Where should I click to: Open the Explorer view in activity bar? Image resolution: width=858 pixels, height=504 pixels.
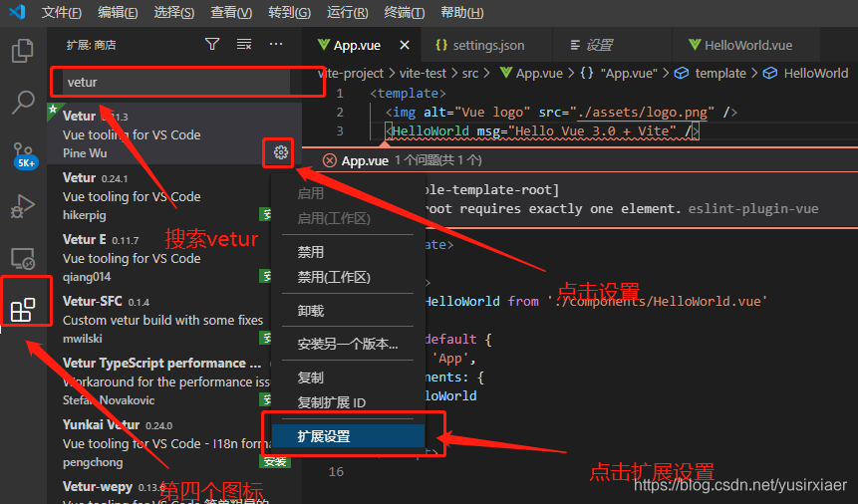tap(23, 51)
